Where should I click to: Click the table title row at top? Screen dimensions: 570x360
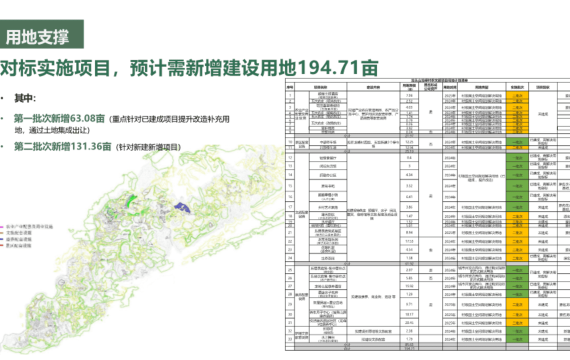click(428, 80)
